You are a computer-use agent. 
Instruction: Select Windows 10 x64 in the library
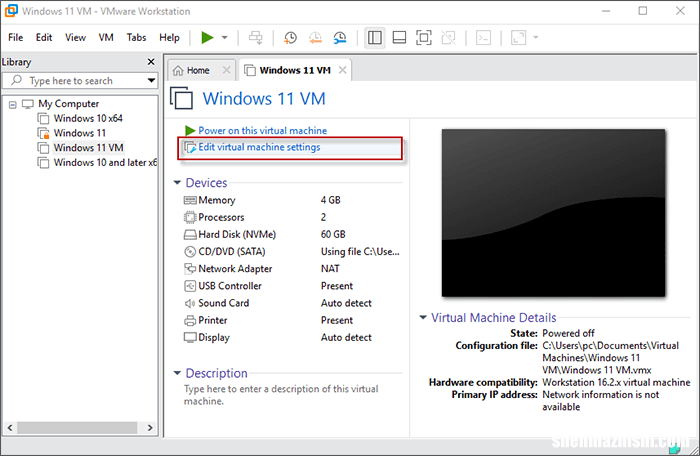pyautogui.click(x=88, y=118)
